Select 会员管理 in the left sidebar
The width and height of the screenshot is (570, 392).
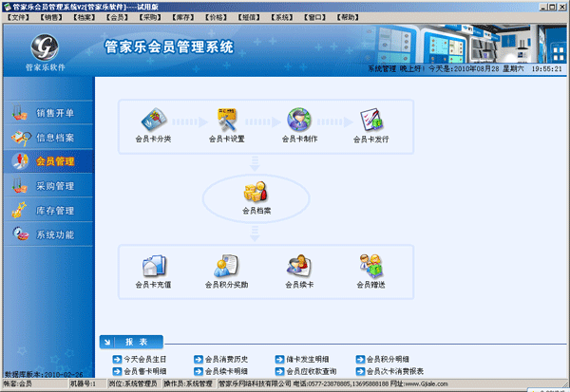48,161
